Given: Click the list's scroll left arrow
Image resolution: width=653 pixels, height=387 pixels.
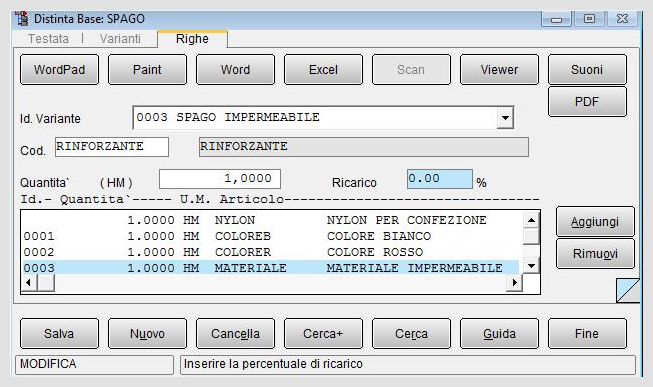Looking at the screenshot, I should coord(28,283).
